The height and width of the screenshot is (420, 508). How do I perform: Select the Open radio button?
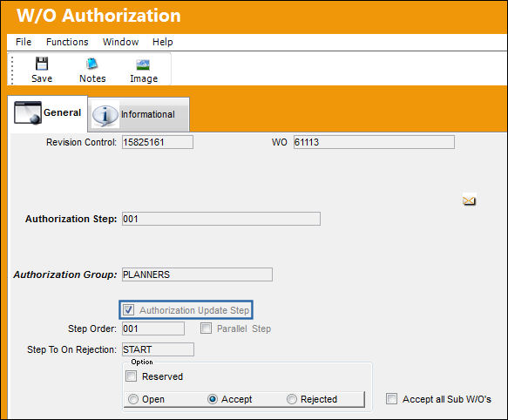[x=132, y=399]
